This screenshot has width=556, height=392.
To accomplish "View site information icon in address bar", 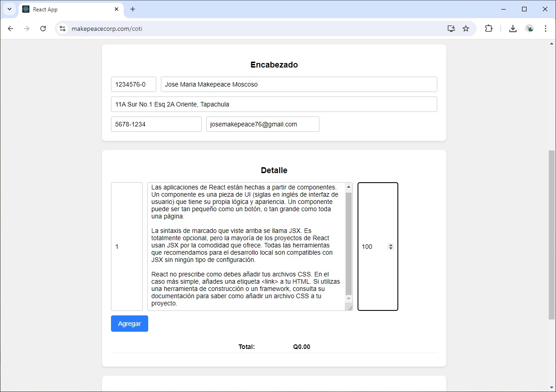I will 63,29.
